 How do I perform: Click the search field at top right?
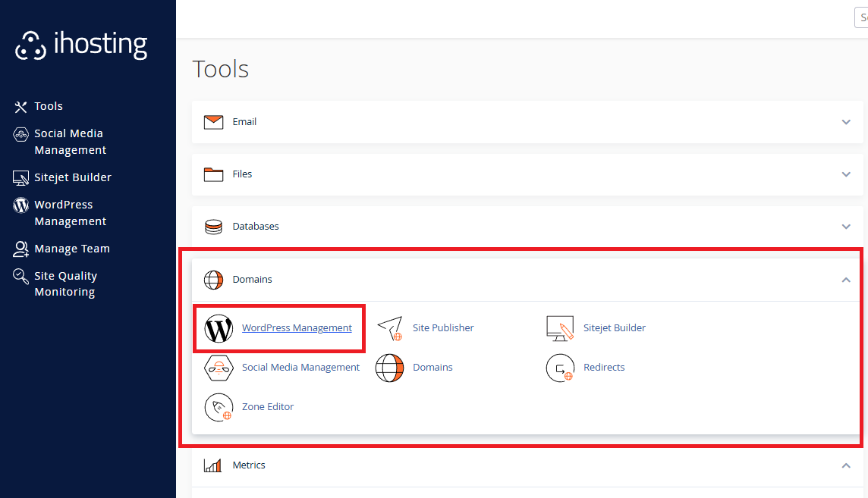pyautogui.click(x=861, y=17)
